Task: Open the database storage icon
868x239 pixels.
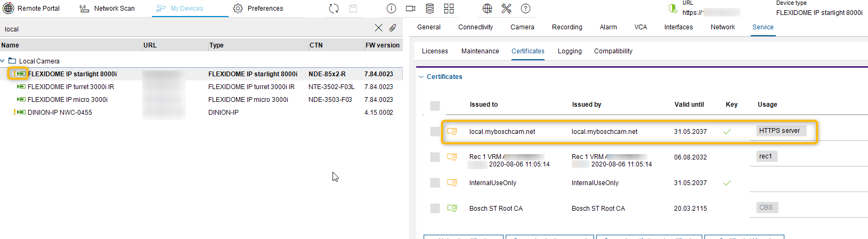Action: 429,9
